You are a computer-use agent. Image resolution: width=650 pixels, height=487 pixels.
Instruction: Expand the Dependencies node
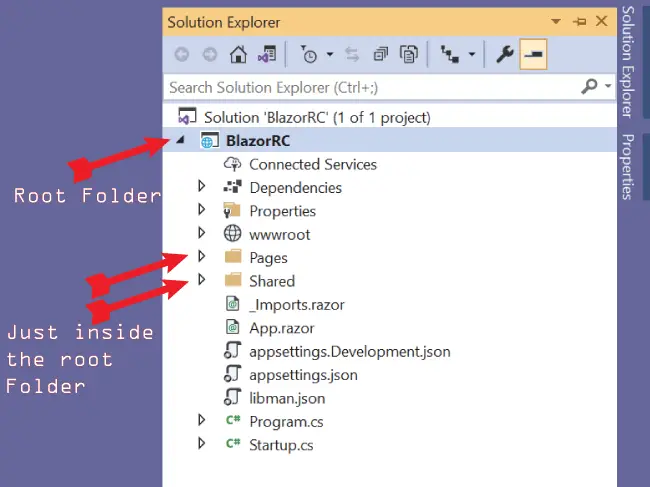pyautogui.click(x=202, y=186)
